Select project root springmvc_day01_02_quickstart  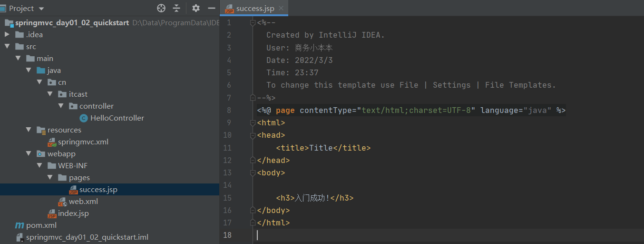point(72,22)
